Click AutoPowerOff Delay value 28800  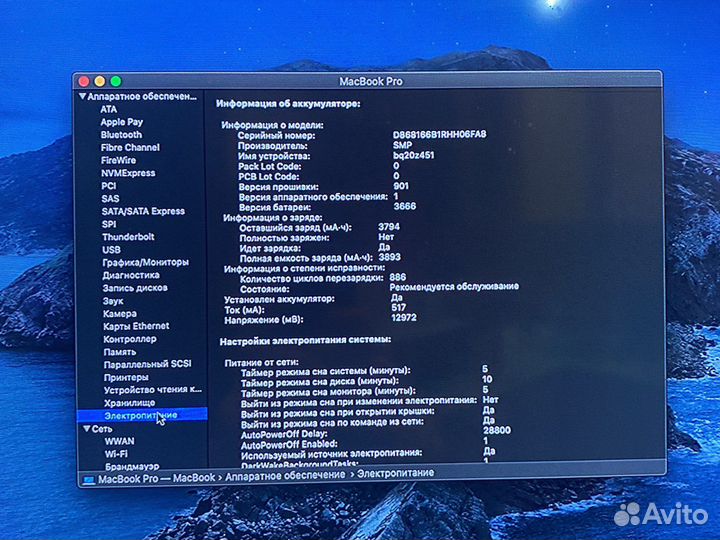(x=497, y=430)
